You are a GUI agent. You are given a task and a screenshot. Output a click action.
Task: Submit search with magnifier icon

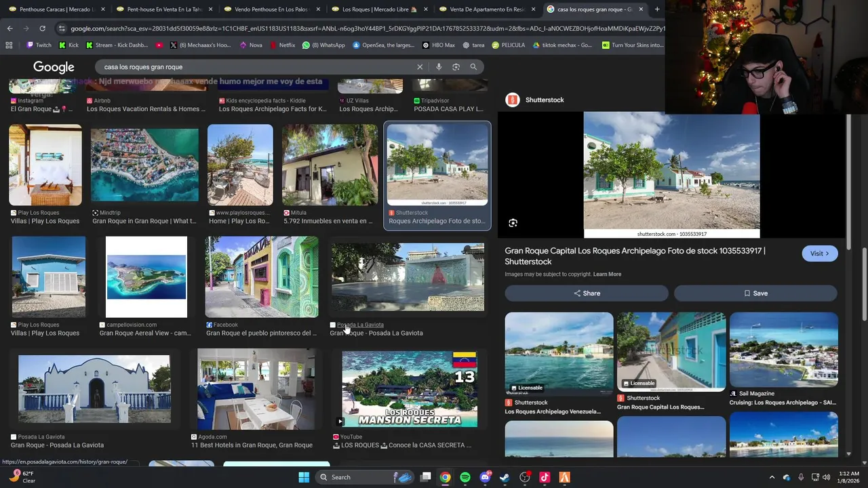[x=473, y=67]
